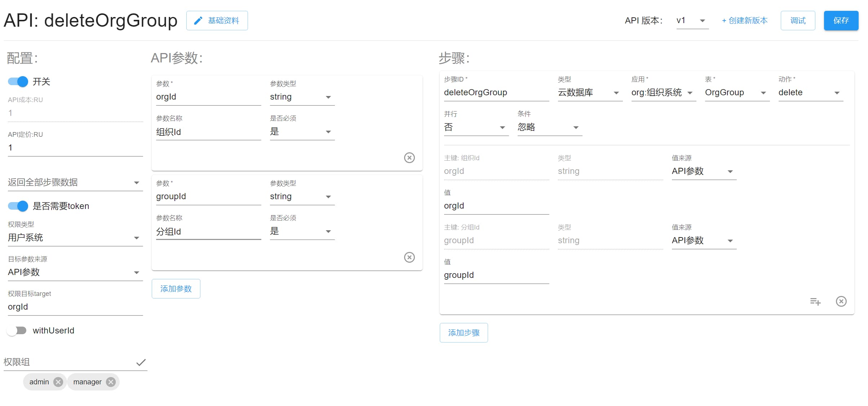Click the 添加步骤 button
This screenshot has height=406, width=868.
[x=464, y=333]
